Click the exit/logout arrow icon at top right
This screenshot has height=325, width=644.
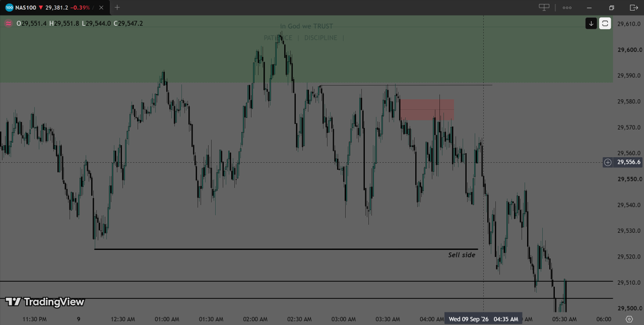coord(633,8)
